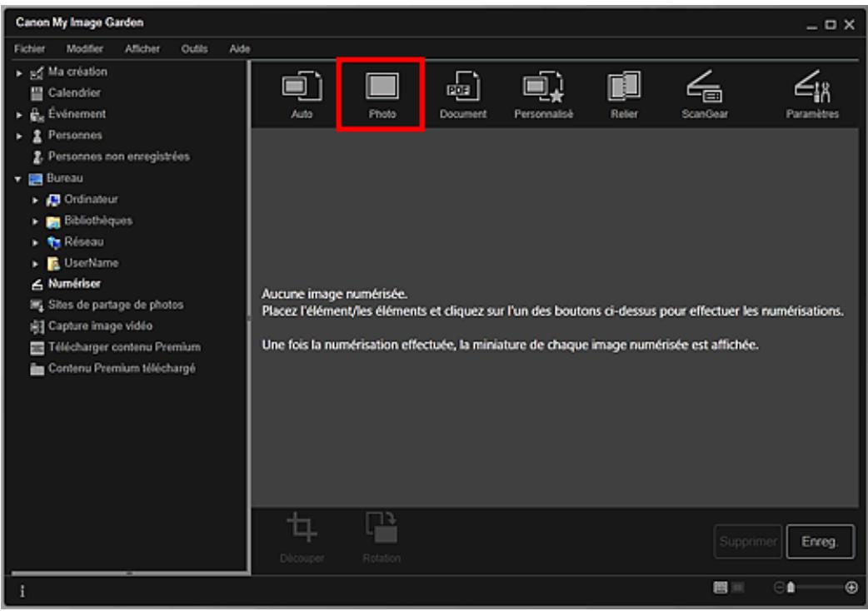The width and height of the screenshot is (868, 611).
Task: Select the Photo scan icon
Action: [x=382, y=92]
